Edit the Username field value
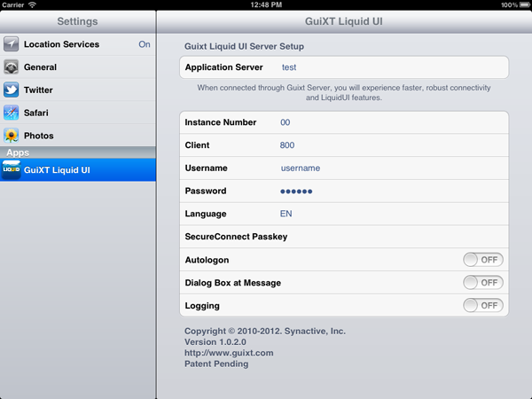This screenshot has height=399, width=532. pyautogui.click(x=301, y=168)
